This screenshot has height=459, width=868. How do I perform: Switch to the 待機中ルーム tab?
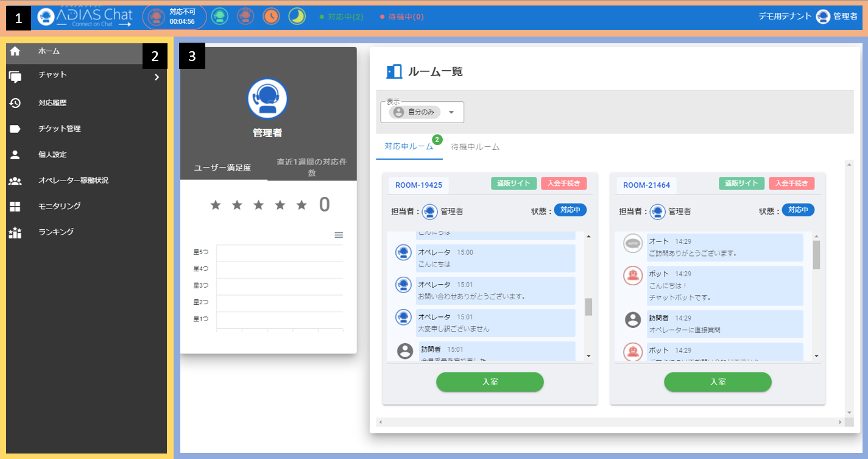[475, 147]
